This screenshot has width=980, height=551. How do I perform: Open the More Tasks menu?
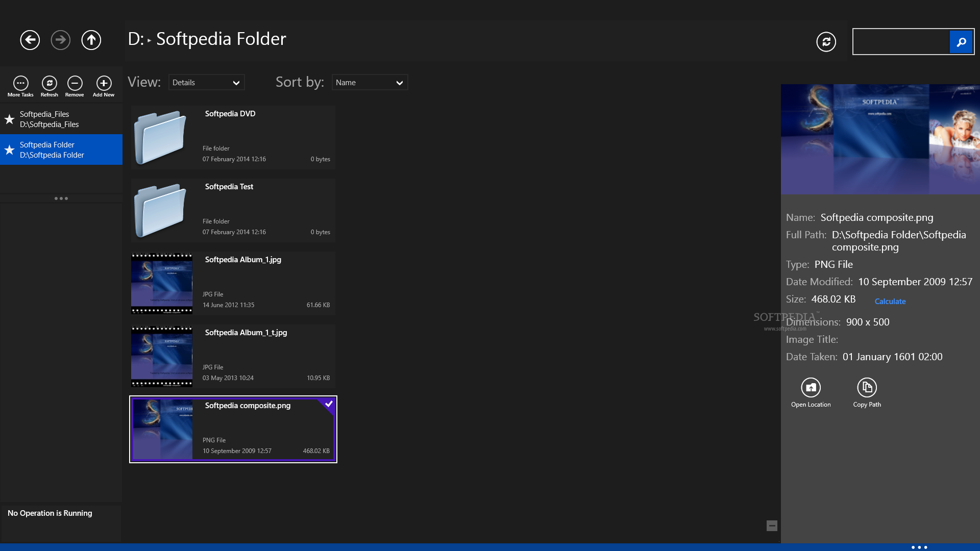[20, 86]
